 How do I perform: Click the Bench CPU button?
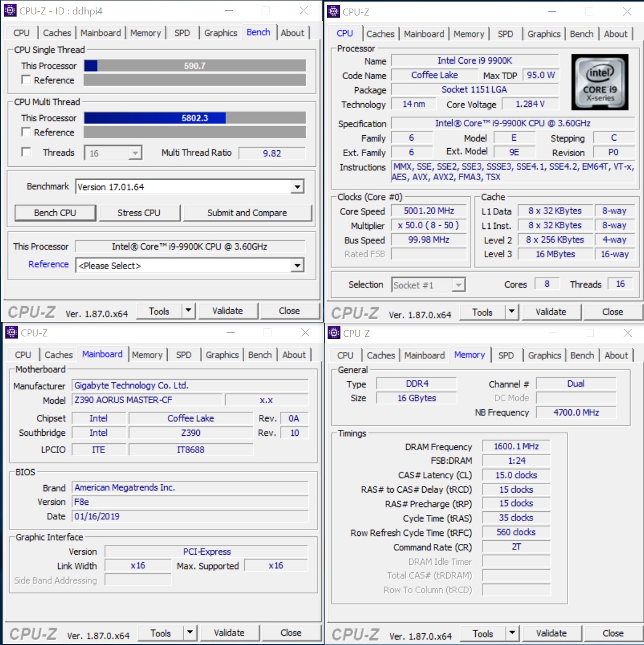click(55, 213)
